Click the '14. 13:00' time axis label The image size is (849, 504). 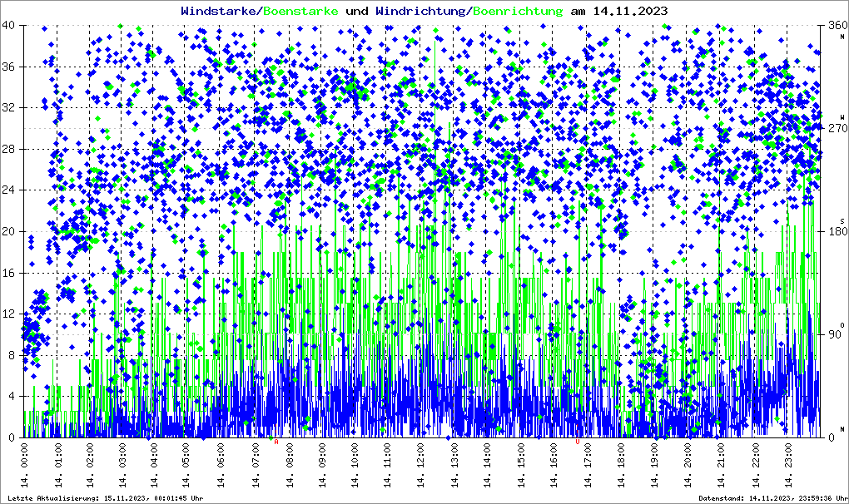click(453, 466)
